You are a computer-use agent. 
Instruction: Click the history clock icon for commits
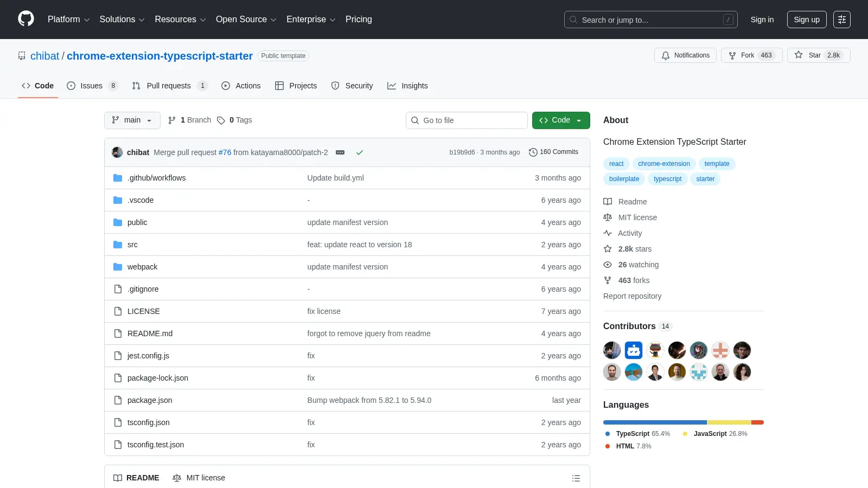tap(533, 152)
